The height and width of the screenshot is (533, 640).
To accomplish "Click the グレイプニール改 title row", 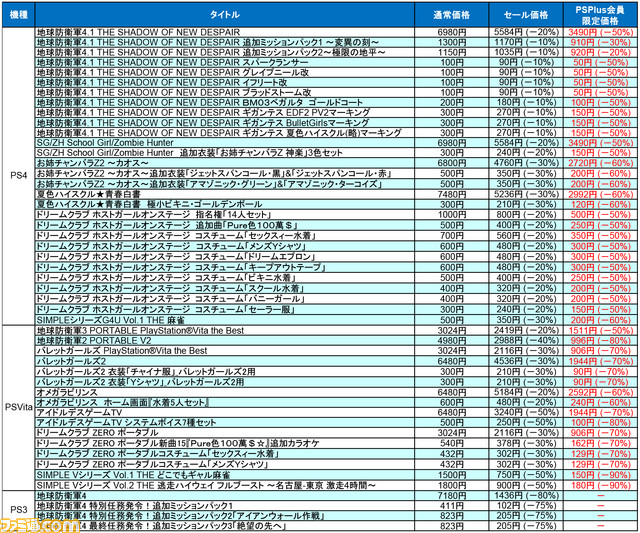I will pyautogui.click(x=225, y=73).
